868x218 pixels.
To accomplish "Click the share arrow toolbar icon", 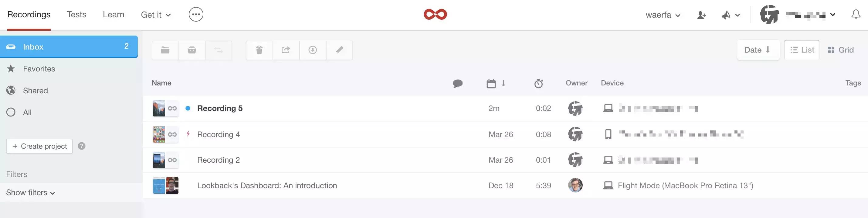I will tap(286, 50).
